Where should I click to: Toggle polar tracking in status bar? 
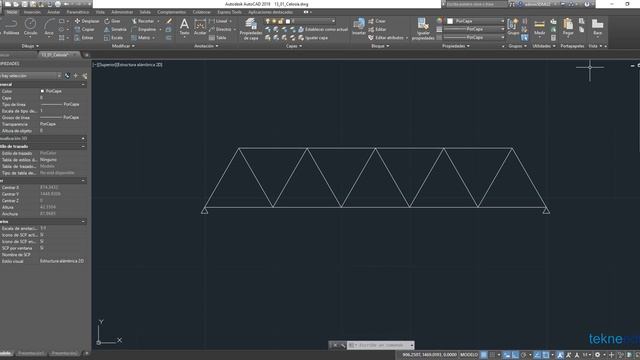(x=524, y=355)
